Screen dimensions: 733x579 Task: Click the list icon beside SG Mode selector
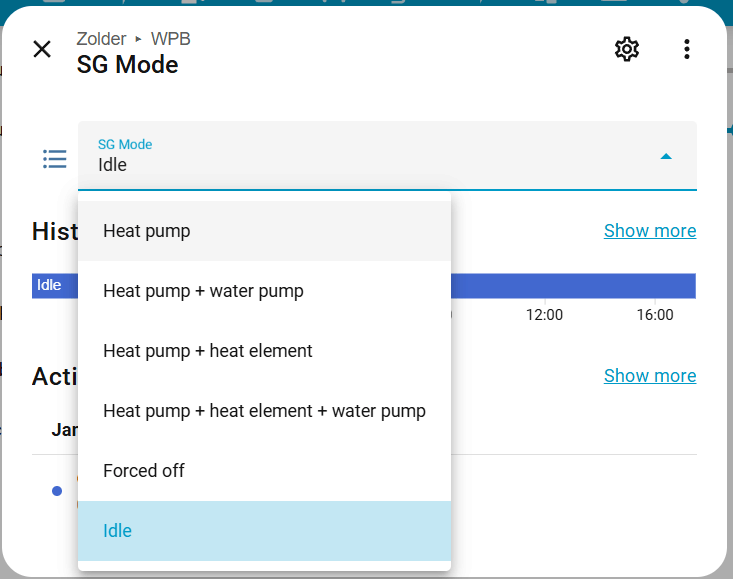pos(55,158)
